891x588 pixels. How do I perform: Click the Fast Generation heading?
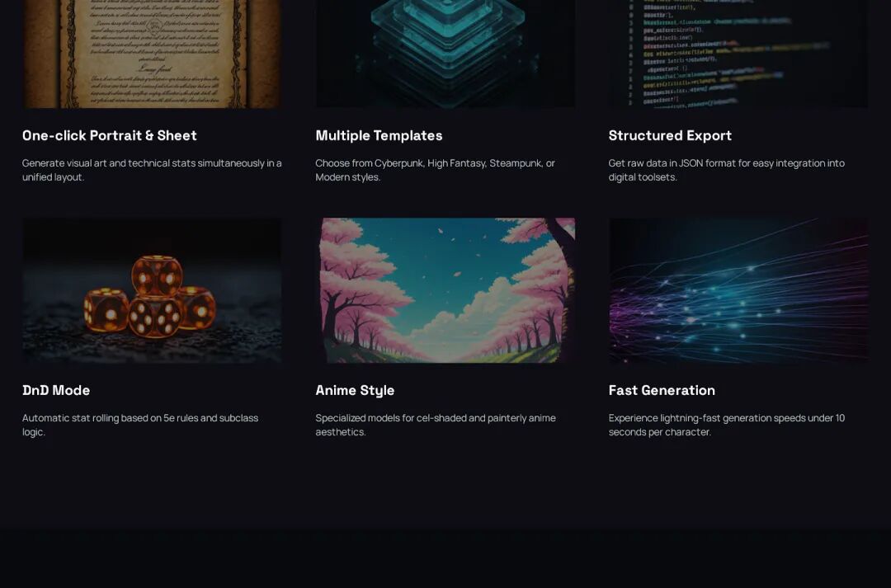tap(662, 390)
